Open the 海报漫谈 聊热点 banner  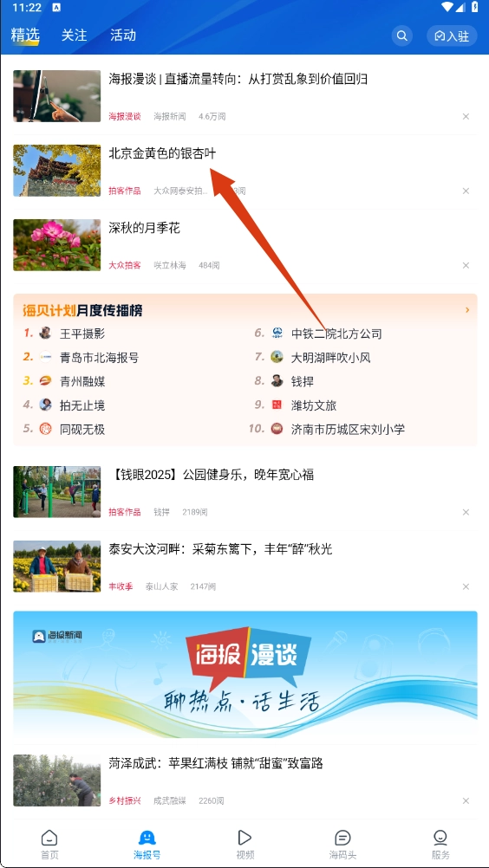pos(245,674)
